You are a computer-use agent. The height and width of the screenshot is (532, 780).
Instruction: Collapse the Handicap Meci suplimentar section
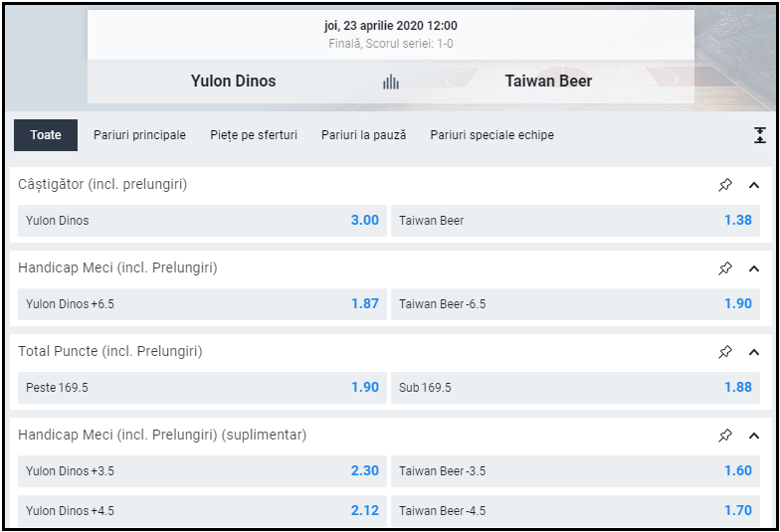[754, 436]
